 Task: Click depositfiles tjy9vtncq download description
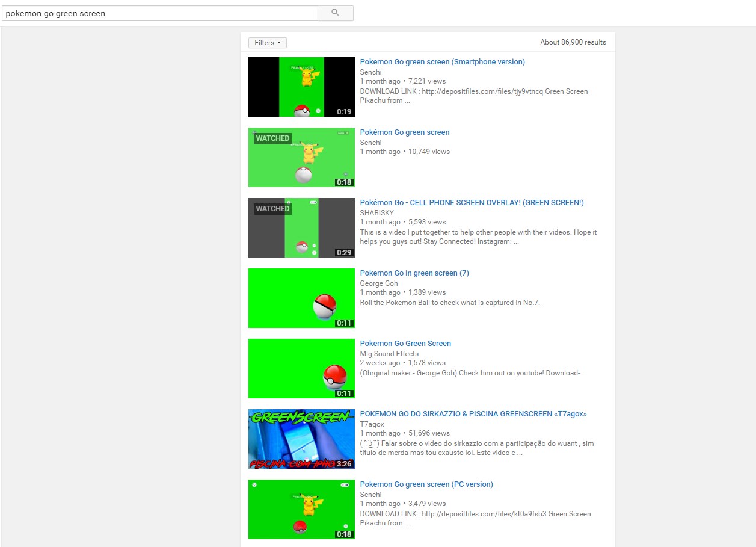tap(474, 96)
